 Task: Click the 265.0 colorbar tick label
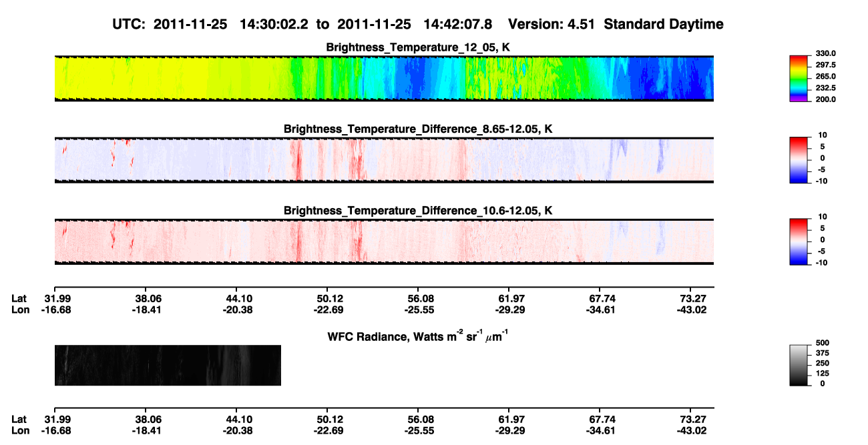point(826,76)
